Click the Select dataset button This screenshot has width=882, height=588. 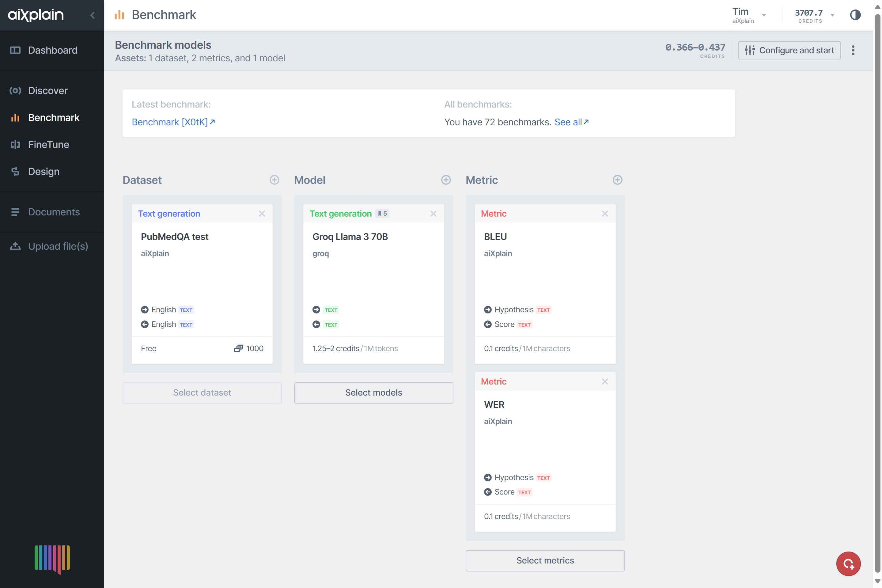coord(202,393)
